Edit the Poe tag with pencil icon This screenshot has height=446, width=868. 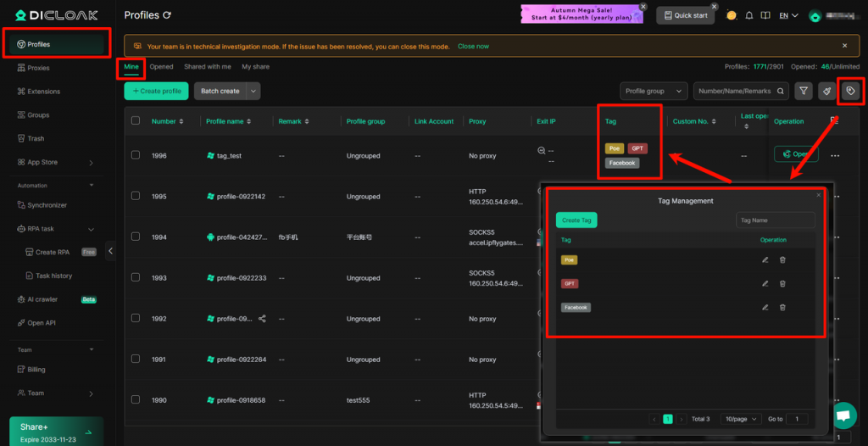765,260
